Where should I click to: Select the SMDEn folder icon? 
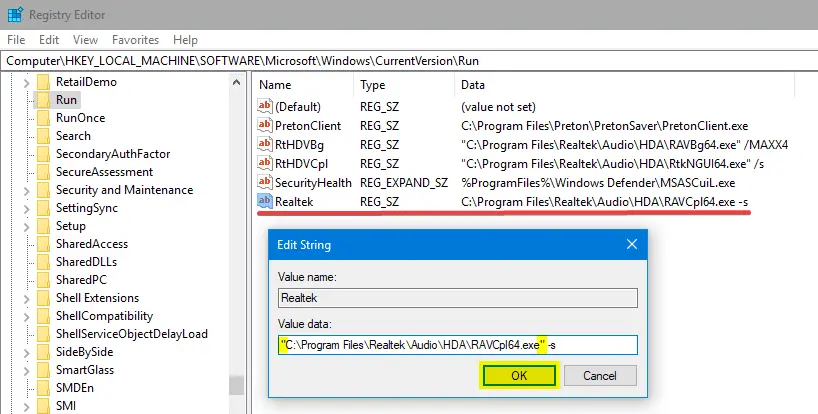point(43,387)
